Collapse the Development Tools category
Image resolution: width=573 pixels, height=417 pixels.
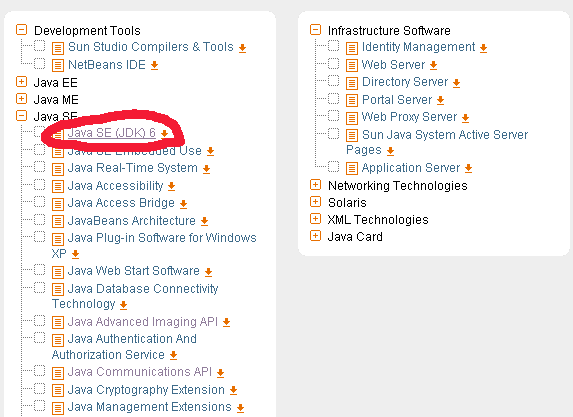point(22,30)
